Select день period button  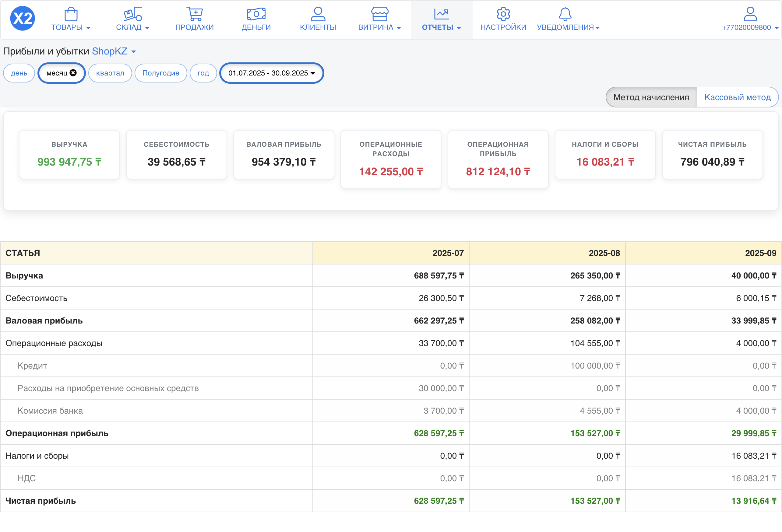pos(19,73)
